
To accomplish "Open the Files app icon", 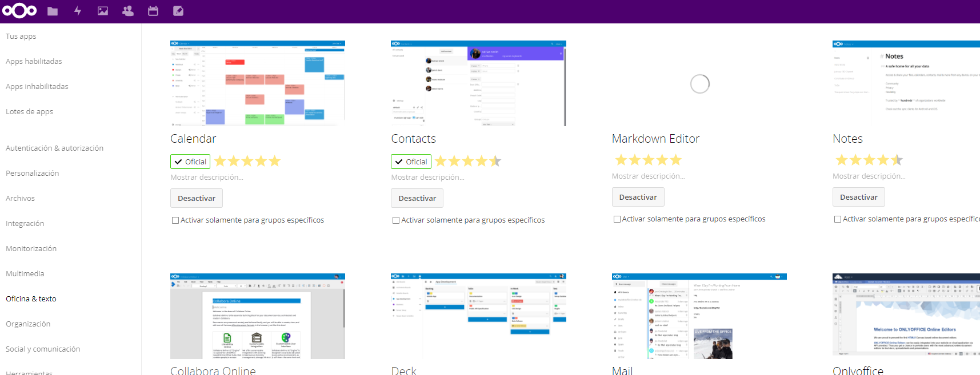I will tap(53, 11).
